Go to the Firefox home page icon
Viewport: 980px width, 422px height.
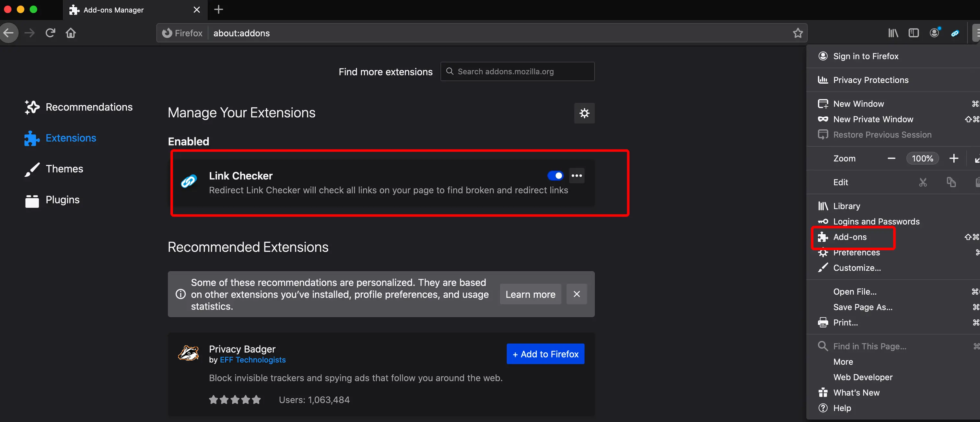71,33
